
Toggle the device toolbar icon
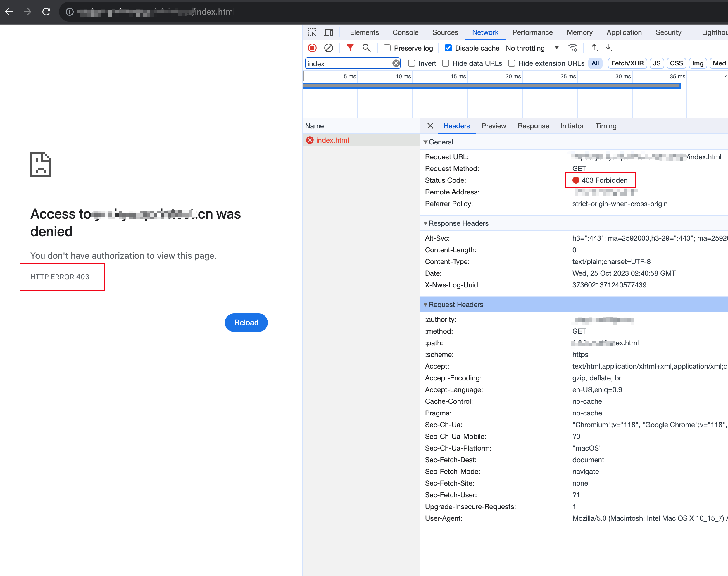coord(328,32)
